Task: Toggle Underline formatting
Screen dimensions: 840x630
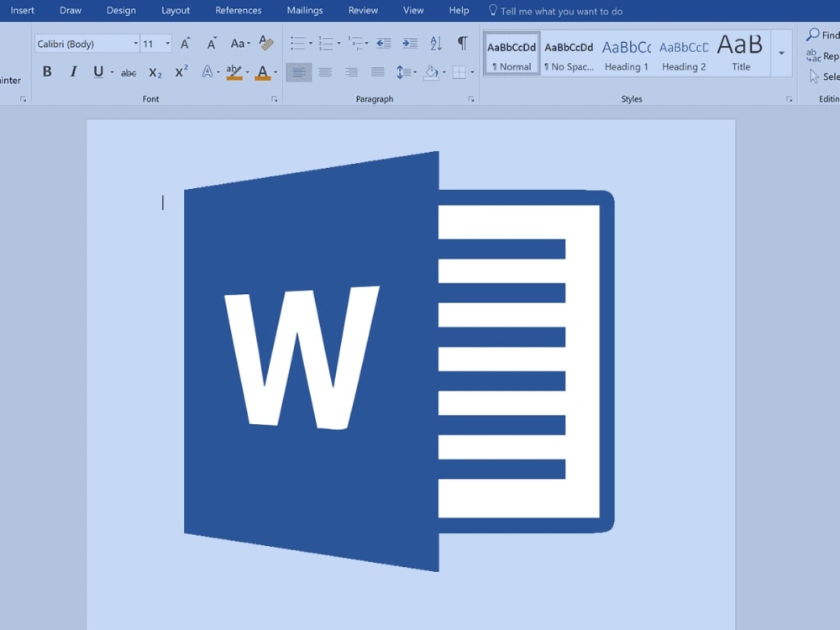Action: pos(98,71)
